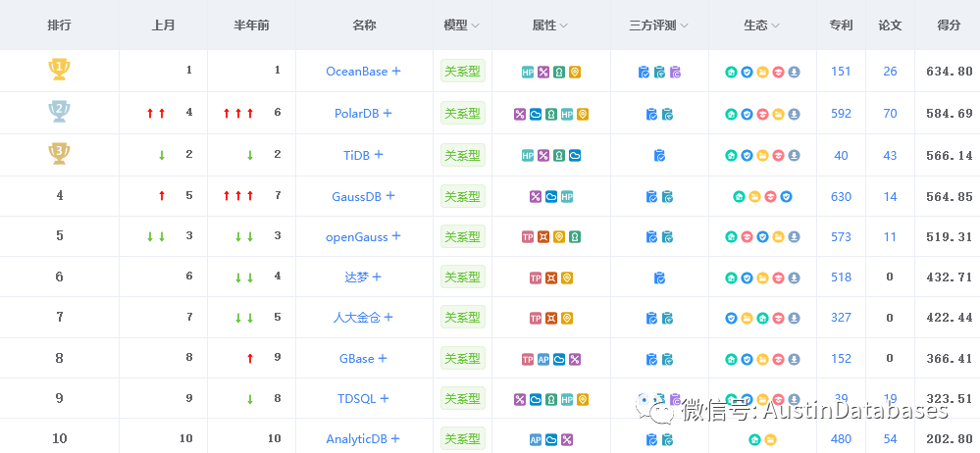Click the blue AP badge in GBase row
The width and height of the screenshot is (980, 453).
(543, 359)
